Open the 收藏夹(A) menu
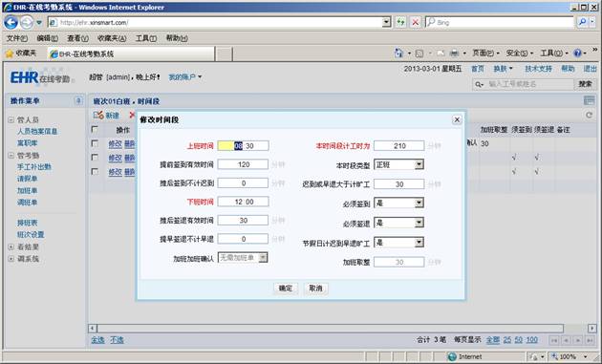 coord(112,38)
